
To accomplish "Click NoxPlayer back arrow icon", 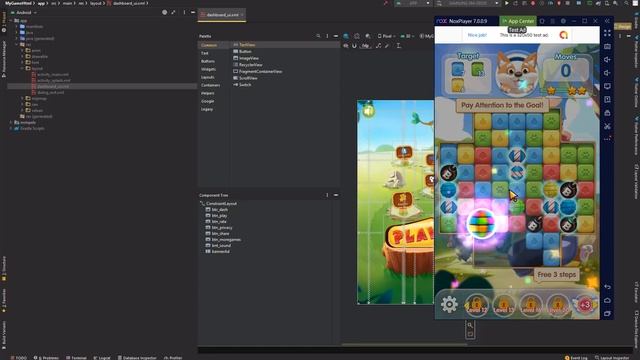I will pyautogui.click(x=607, y=287).
